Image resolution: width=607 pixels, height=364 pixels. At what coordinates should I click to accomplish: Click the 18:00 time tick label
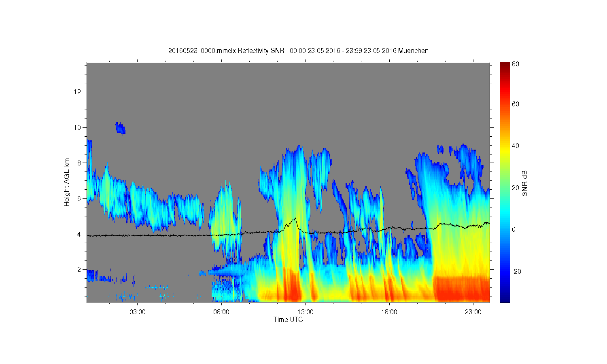[x=389, y=312]
